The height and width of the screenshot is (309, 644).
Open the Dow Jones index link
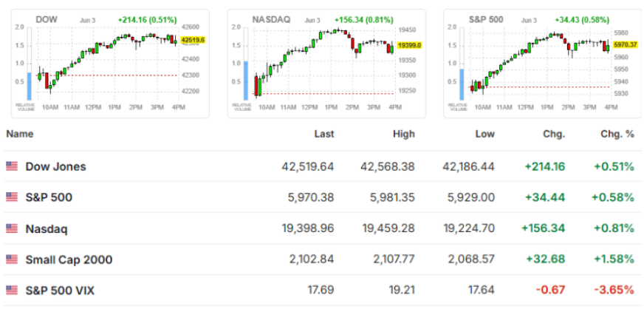pyautogui.click(x=56, y=166)
